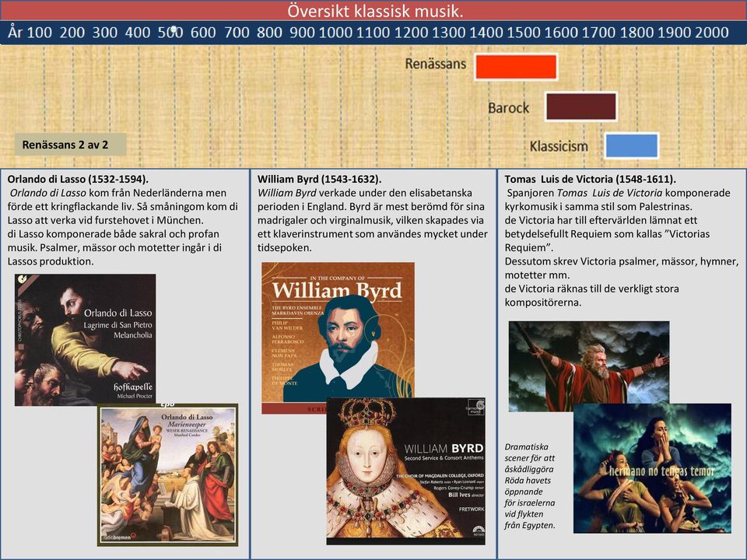The image size is (747, 560).
Task: Click the blue Klassicism period bar
Action: point(632,145)
